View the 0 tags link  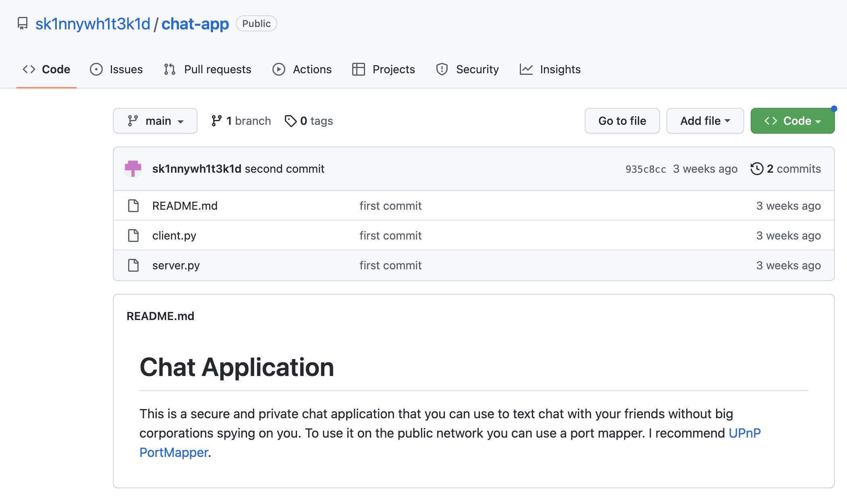(309, 121)
